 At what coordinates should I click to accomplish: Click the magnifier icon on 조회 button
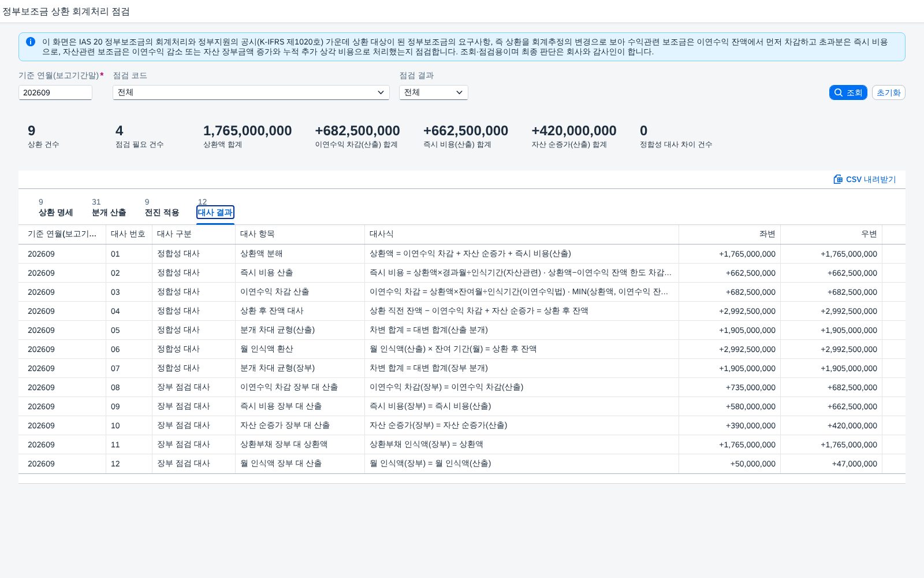tap(839, 92)
